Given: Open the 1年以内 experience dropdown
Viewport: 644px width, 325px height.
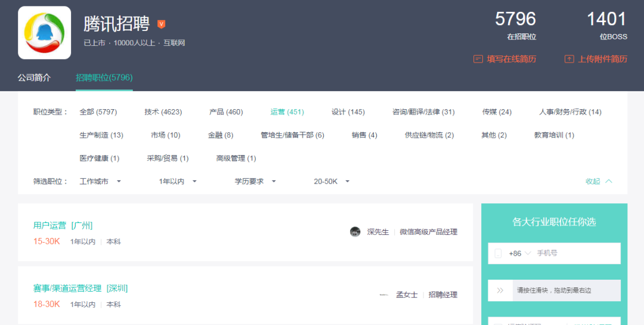Looking at the screenshot, I should pyautogui.click(x=178, y=181).
